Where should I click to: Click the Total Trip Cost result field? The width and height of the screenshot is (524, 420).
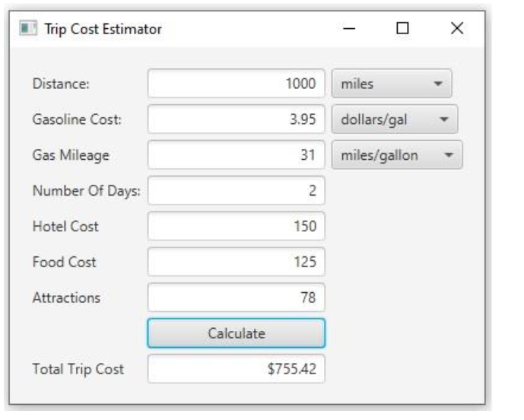pos(237,369)
